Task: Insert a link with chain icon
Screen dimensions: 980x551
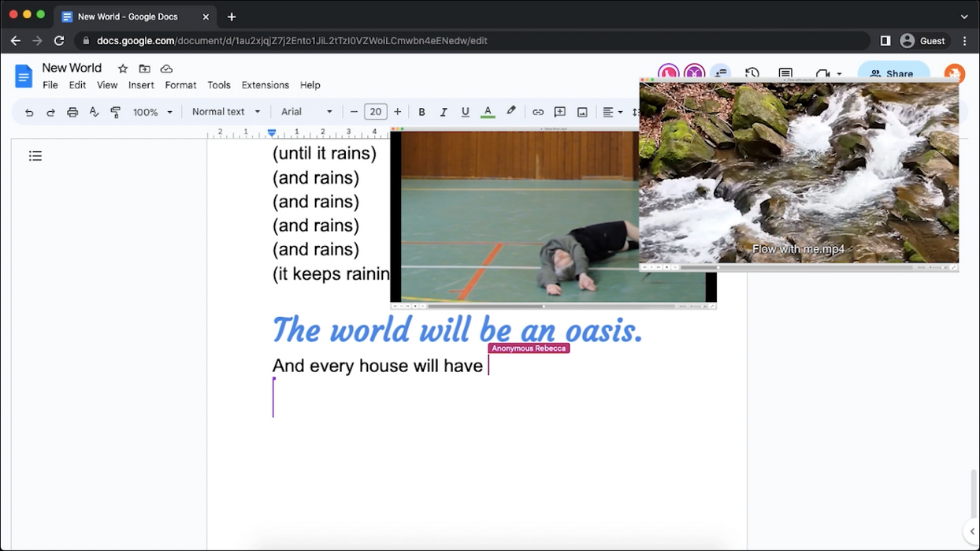Action: click(x=538, y=112)
